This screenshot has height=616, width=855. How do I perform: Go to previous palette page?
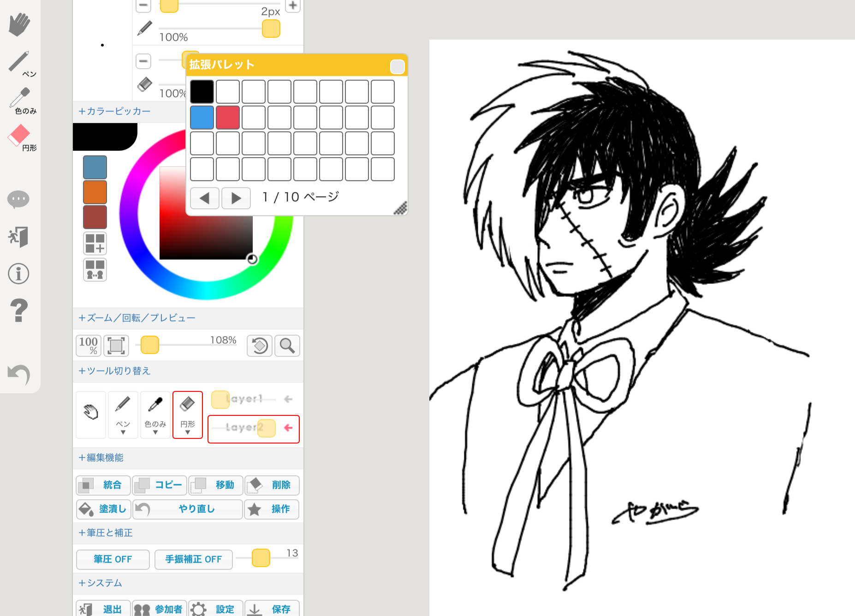coord(205,198)
